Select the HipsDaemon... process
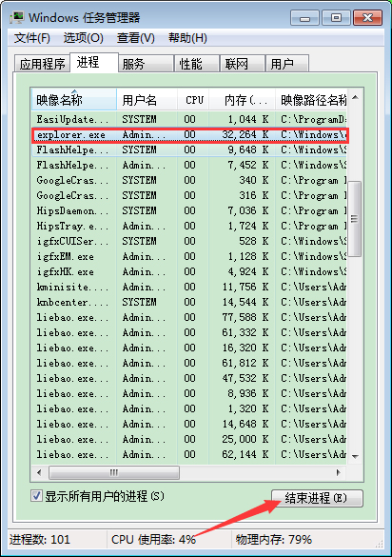This screenshot has width=392, height=557. coord(189,210)
